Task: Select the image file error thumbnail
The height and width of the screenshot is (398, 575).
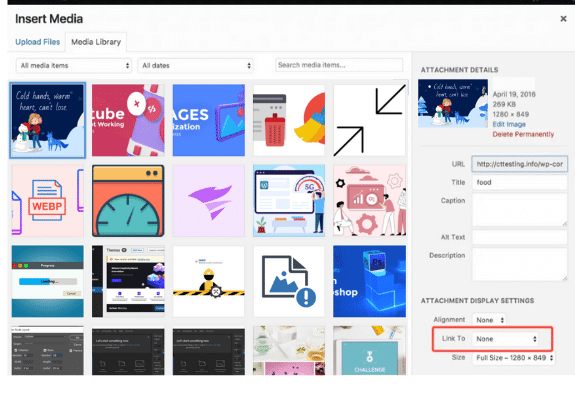Action: point(289,281)
